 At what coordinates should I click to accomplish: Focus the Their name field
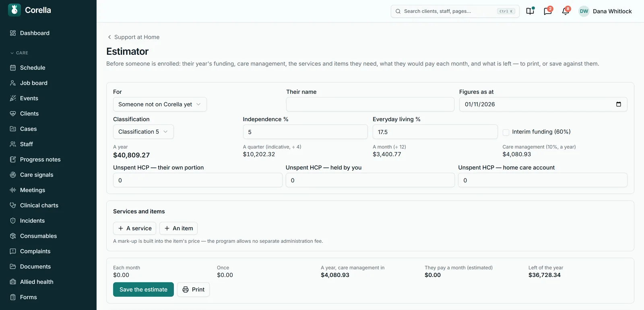[370, 104]
